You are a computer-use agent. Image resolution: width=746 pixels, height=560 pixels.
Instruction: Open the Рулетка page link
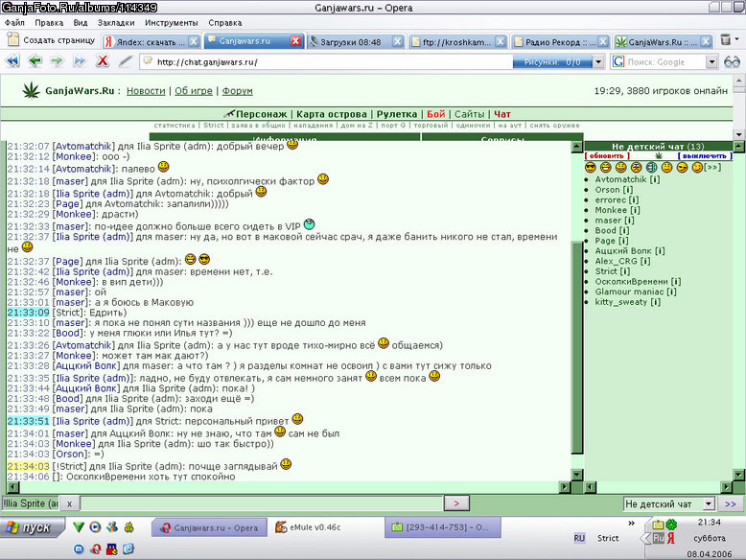(x=397, y=114)
